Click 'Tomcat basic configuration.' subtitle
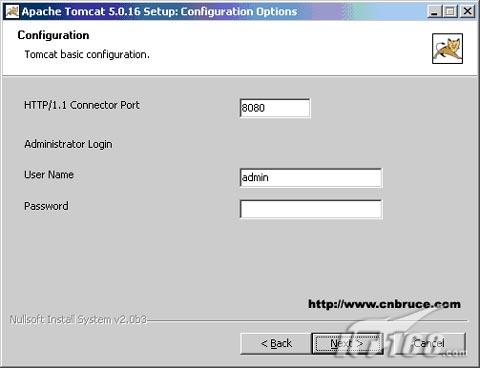This screenshot has width=480, height=368. point(87,54)
